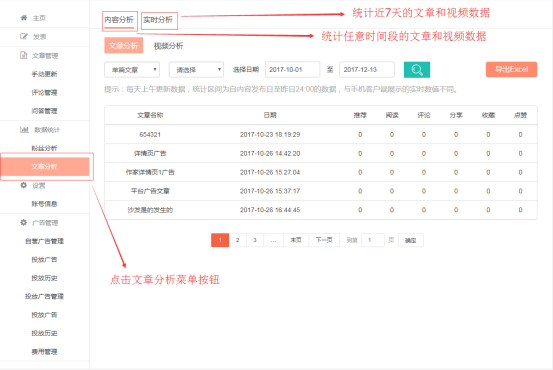This screenshot has height=370, width=553.
Task: Click the 阅读 column header
Action: (x=392, y=115)
